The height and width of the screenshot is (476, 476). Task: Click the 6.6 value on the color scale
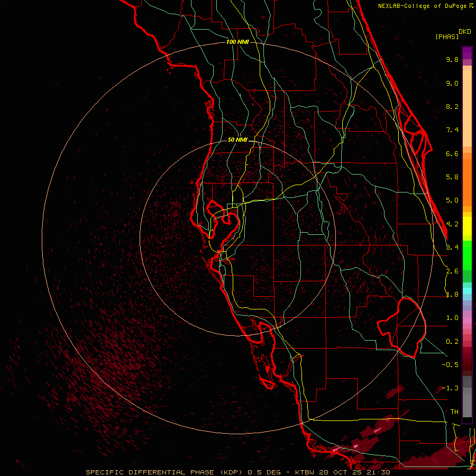[452, 153]
